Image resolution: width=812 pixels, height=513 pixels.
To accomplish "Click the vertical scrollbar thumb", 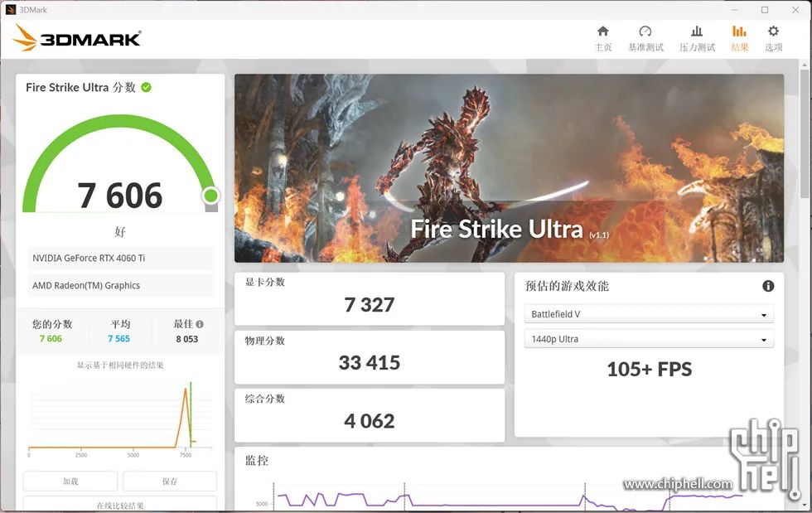I will (x=804, y=132).
